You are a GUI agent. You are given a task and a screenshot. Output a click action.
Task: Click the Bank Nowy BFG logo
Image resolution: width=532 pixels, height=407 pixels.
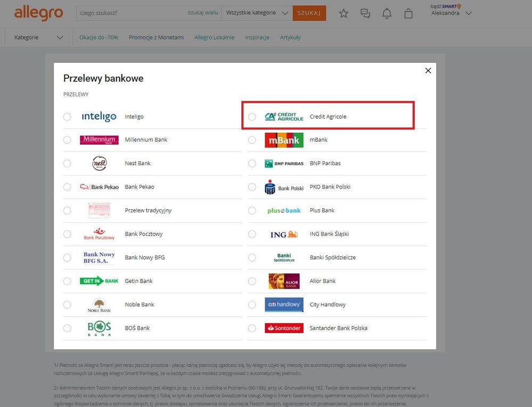(99, 257)
